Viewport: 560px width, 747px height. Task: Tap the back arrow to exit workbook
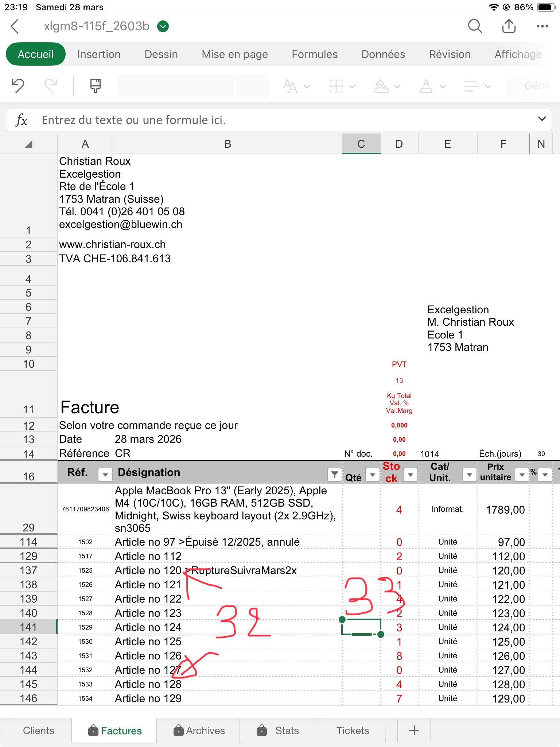15,26
